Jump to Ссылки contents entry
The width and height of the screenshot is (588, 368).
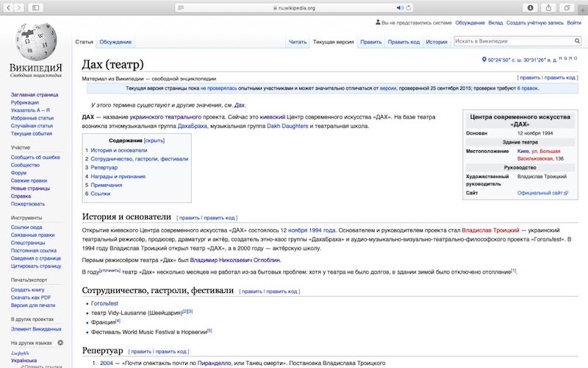point(101,194)
